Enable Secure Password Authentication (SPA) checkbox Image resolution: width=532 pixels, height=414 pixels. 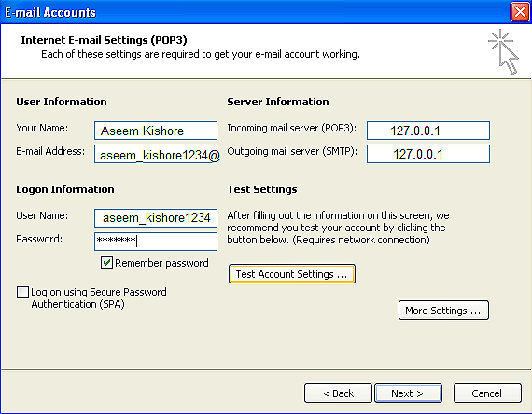point(22,292)
